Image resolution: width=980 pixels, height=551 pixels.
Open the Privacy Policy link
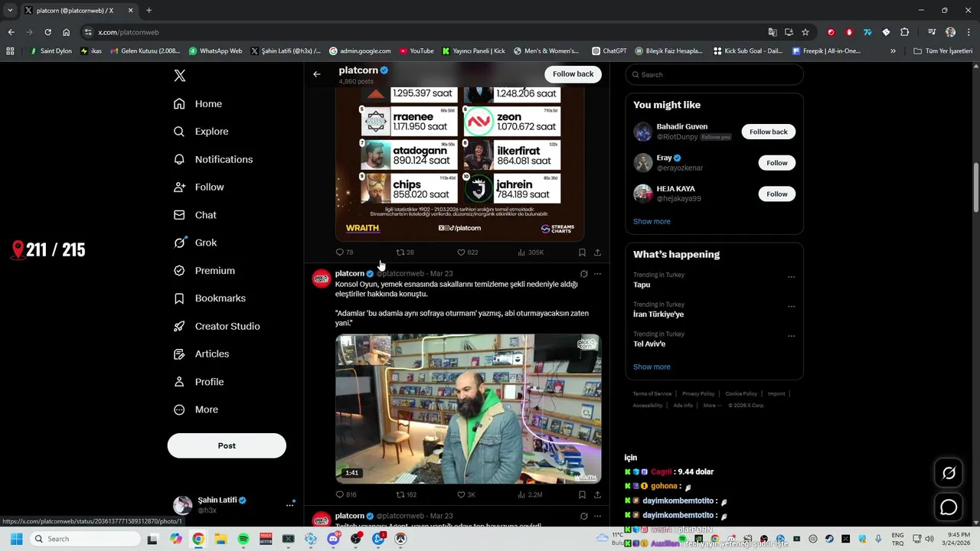[698, 393]
